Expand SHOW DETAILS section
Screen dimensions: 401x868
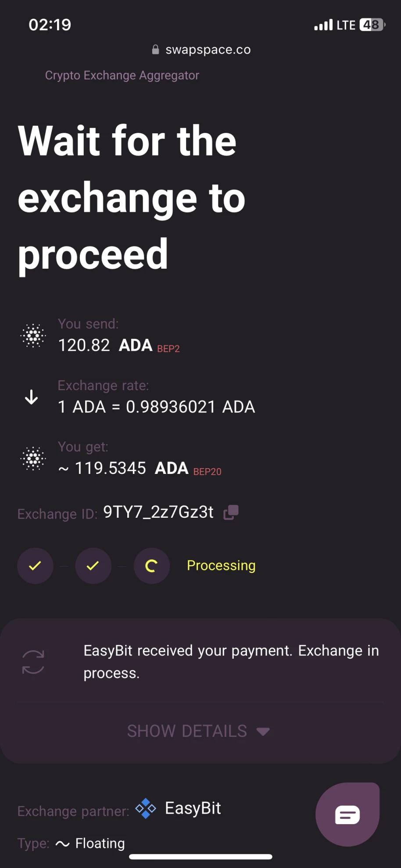click(x=198, y=731)
